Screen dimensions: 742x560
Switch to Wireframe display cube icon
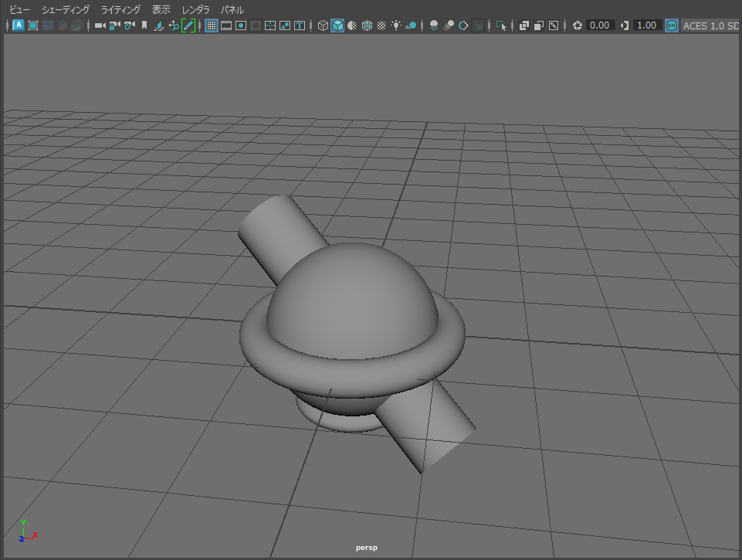[323, 25]
